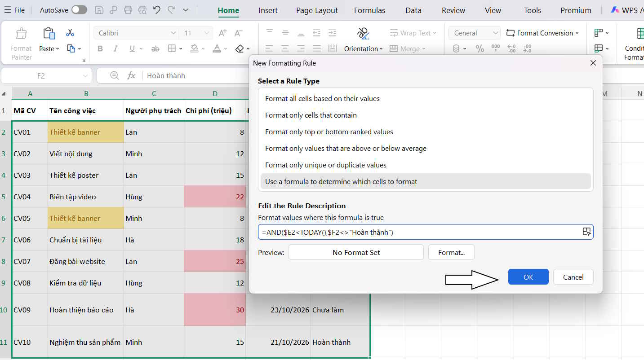Expand the quick access toolbar customize chevron
This screenshot has height=360, width=644.
(x=186, y=10)
